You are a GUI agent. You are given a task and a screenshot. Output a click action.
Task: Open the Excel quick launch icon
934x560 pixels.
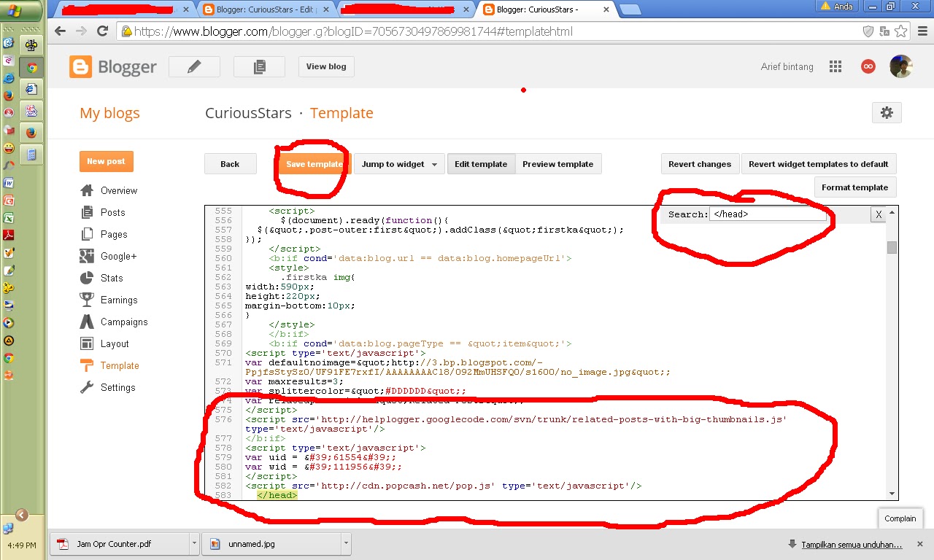[9, 217]
